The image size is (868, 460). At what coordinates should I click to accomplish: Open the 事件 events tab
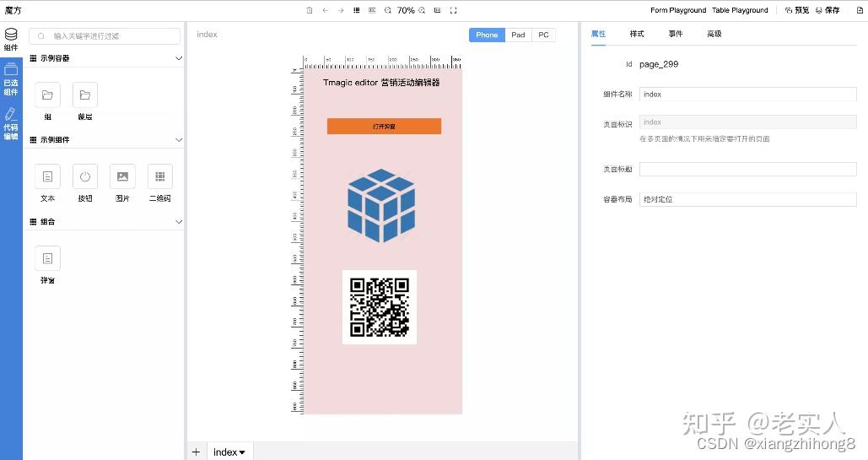click(676, 34)
